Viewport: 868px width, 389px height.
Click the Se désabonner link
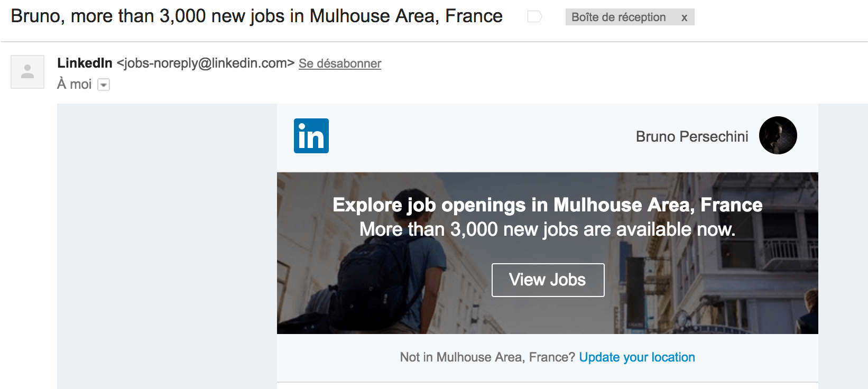pyautogui.click(x=340, y=64)
